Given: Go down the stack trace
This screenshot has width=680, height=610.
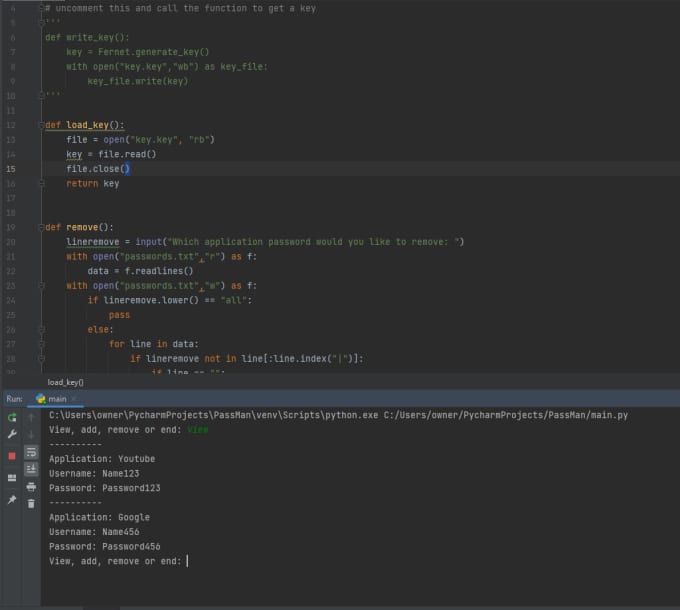Looking at the screenshot, I should [31, 434].
